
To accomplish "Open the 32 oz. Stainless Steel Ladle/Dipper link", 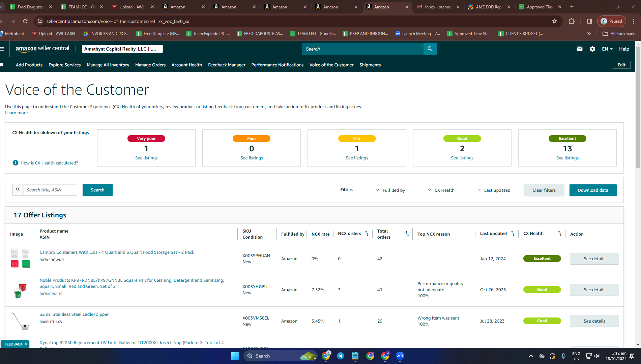I will click(x=74, y=314).
